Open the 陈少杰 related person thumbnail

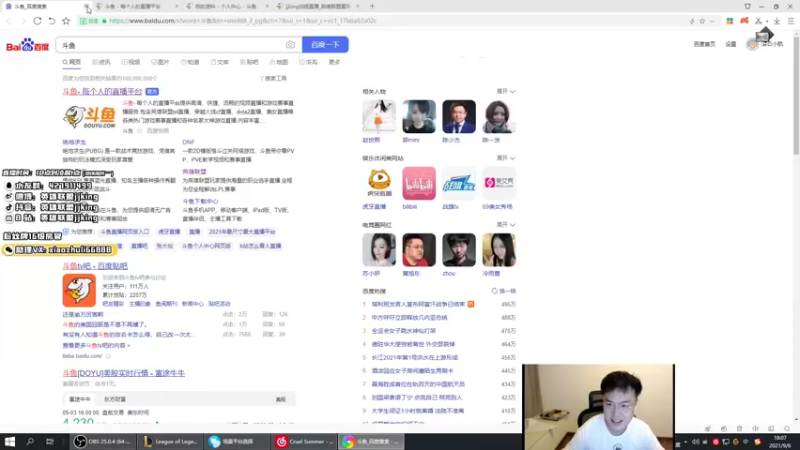pyautogui.click(x=459, y=117)
